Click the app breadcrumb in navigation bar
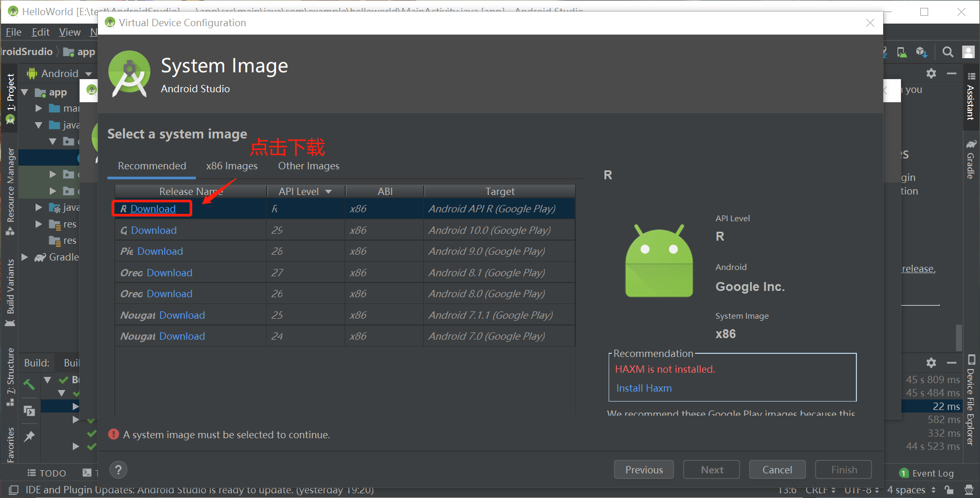The image size is (980, 498). [x=80, y=52]
